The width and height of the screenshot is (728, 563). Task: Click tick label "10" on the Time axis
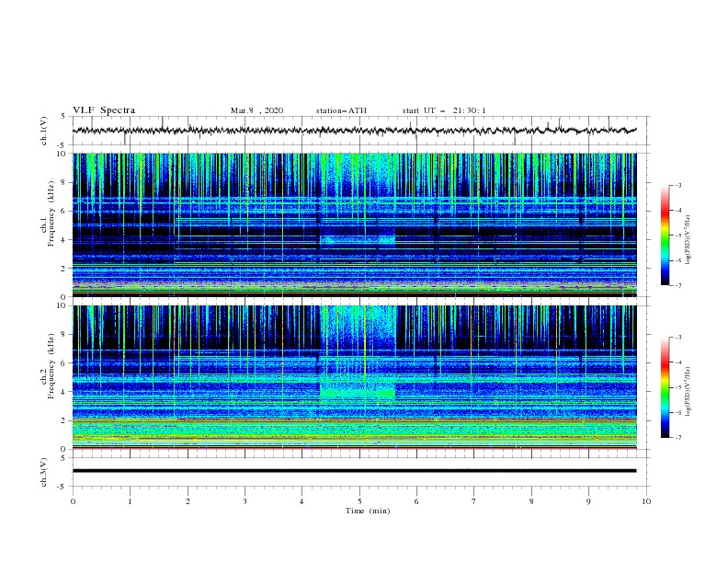(646, 501)
